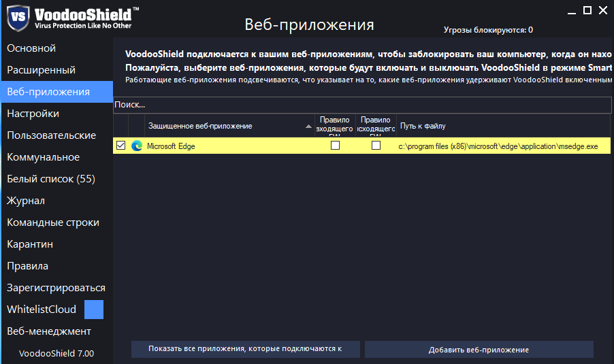The height and width of the screenshot is (364, 614).
Task: Click the Добавить веб-приложение button
Action: click(x=479, y=349)
